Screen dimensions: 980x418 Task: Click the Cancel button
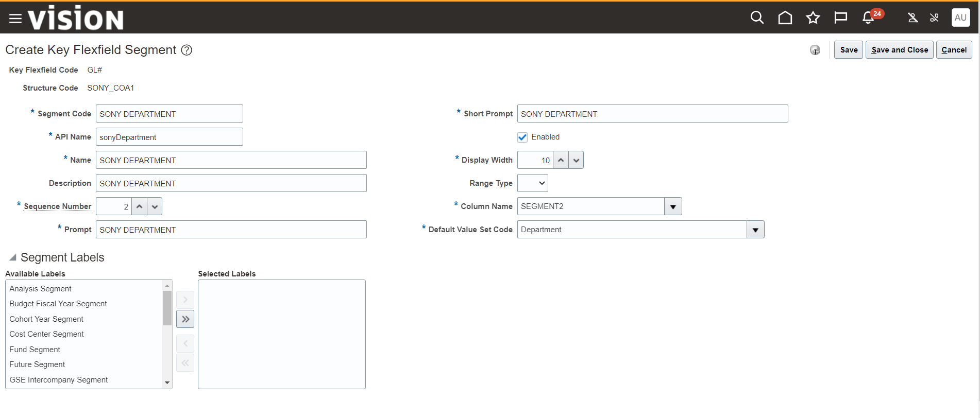tap(954, 50)
